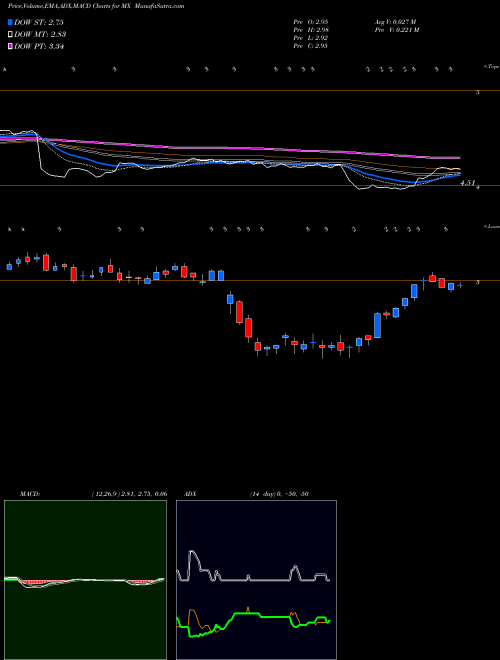Viewport: 500px width, 660px height.
Task: Open the green MACD indicator chart
Action: (x=85, y=580)
